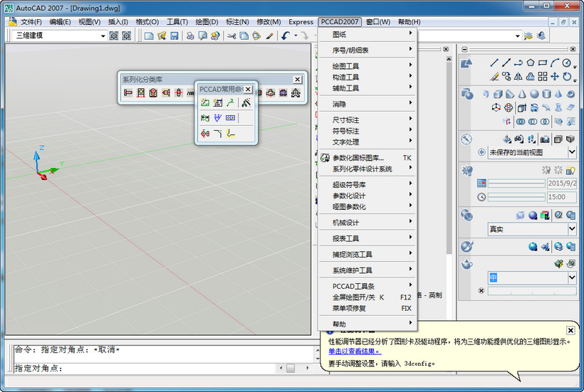The image size is (584, 392).
Task: Click the sun date slider
Action: coord(516,183)
